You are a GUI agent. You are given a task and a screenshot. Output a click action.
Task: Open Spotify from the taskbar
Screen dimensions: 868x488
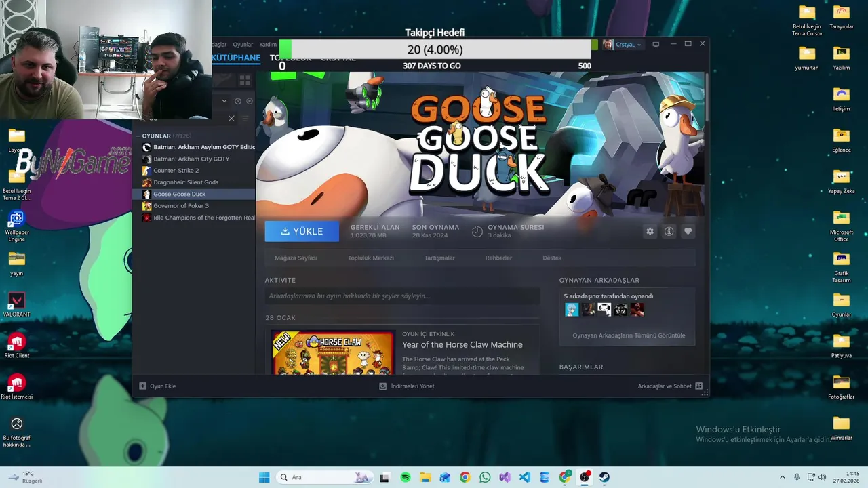pos(406,477)
